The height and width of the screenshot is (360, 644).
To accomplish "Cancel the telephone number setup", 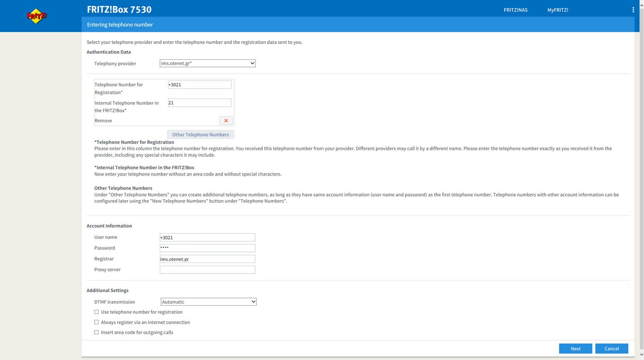I will 612,348.
